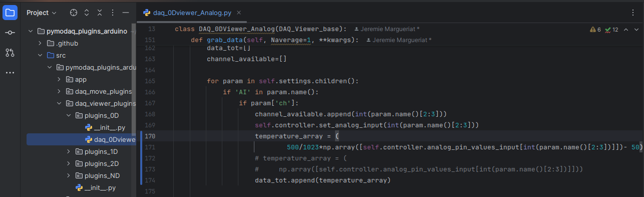
Task: Click "if 'AI' in param.name():" line
Action: pyautogui.click(x=271, y=92)
